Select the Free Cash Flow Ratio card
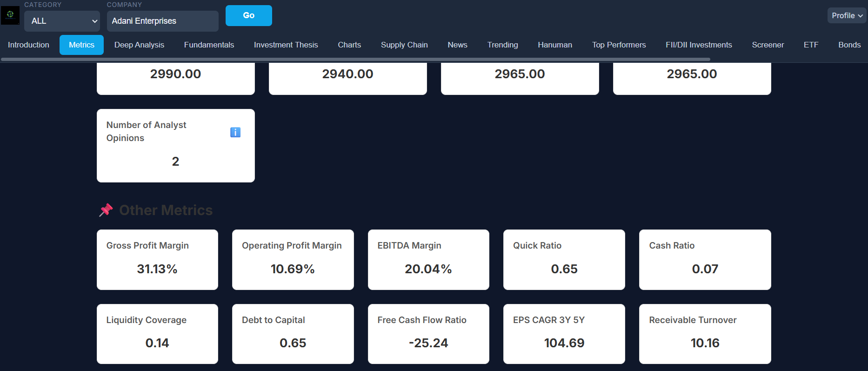The width and height of the screenshot is (868, 371). click(x=428, y=334)
